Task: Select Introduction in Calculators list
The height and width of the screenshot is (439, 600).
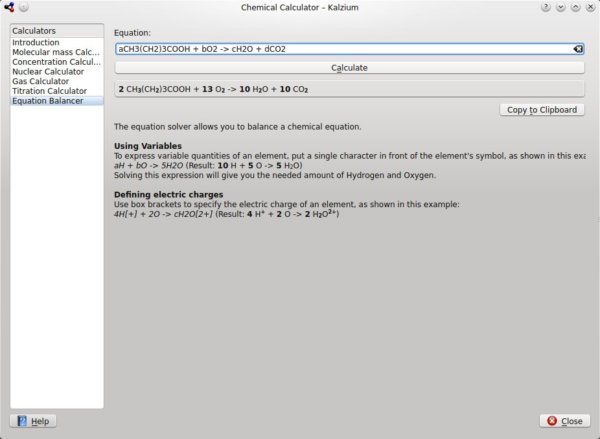Action: [57, 42]
